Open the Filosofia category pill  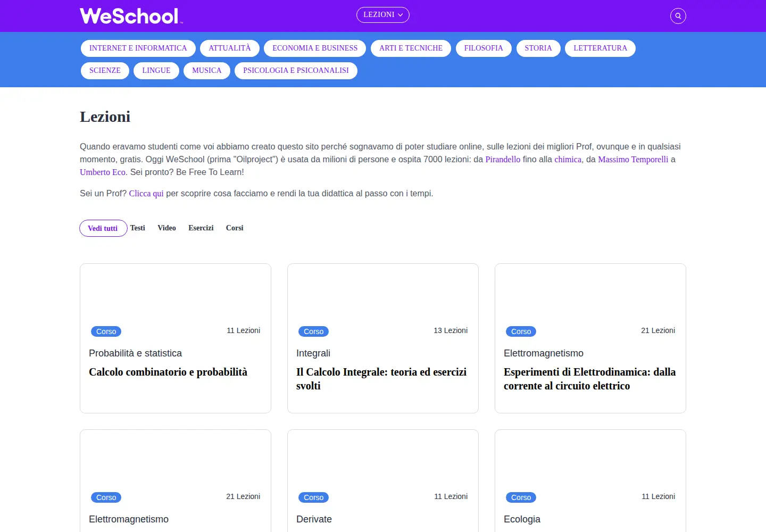484,48
